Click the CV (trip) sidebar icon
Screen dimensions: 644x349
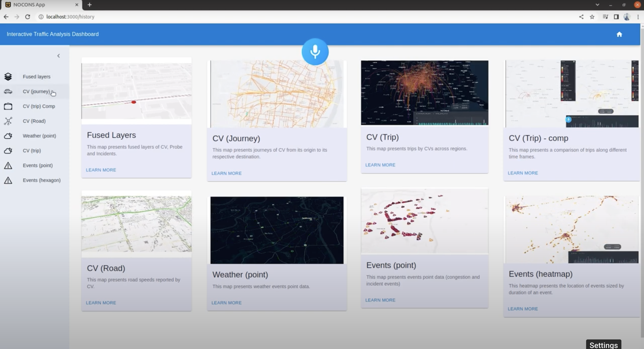coord(8,151)
